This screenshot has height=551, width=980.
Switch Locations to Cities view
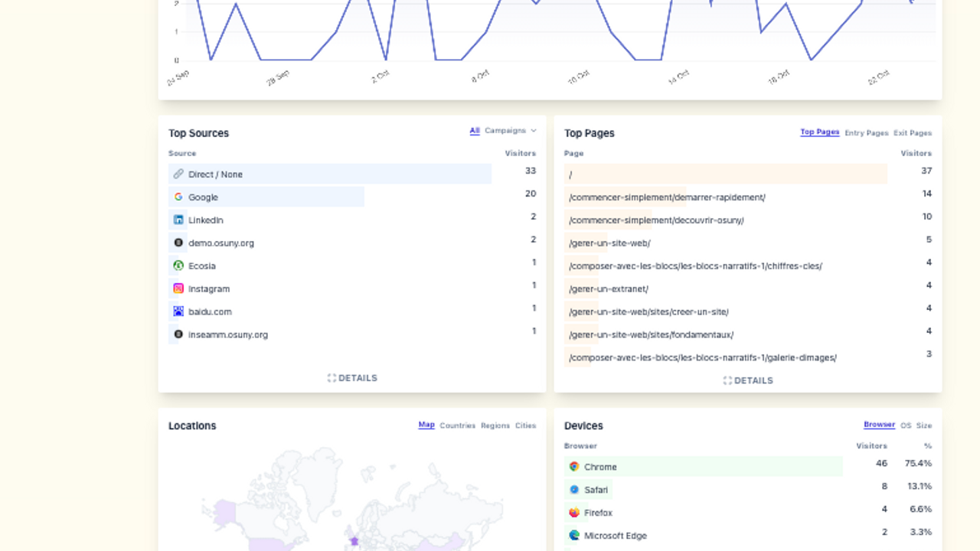(525, 425)
